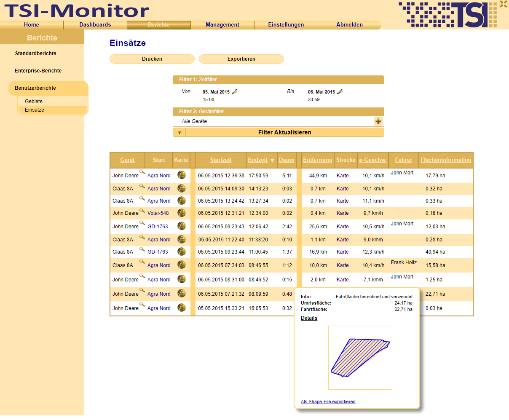Open map globe for first John Deere row

tap(182, 175)
